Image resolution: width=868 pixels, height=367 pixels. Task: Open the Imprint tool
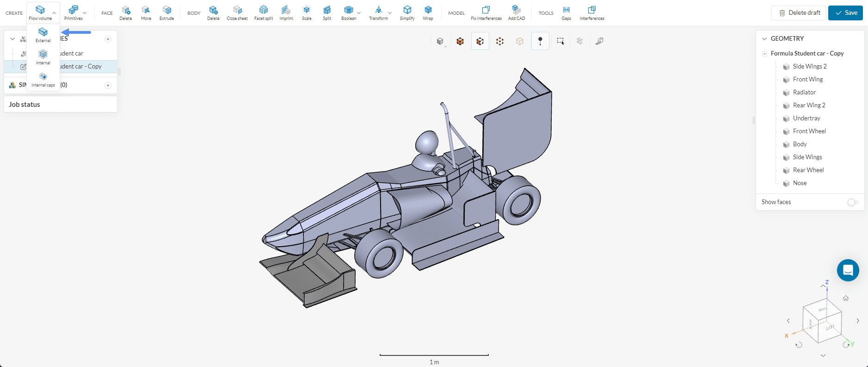[x=286, y=12]
